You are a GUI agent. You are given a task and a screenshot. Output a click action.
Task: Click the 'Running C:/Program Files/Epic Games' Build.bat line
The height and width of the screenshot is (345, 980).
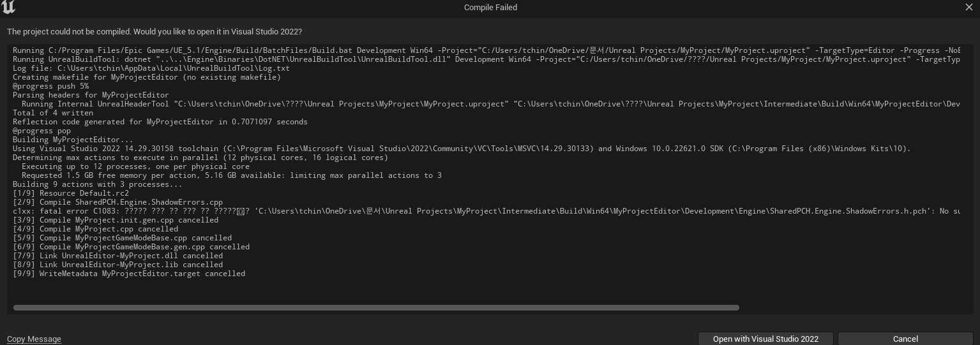486,50
